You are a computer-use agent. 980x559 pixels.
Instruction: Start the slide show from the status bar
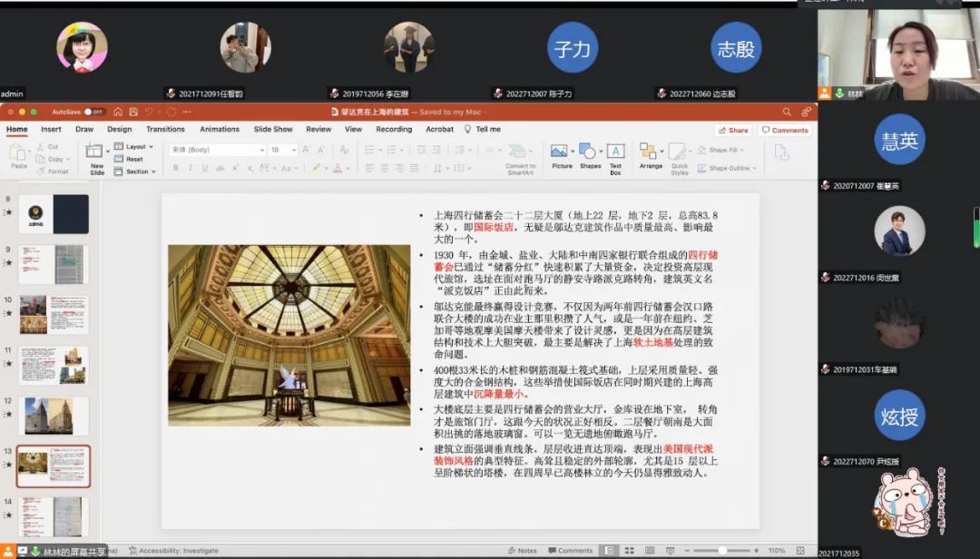(x=670, y=548)
